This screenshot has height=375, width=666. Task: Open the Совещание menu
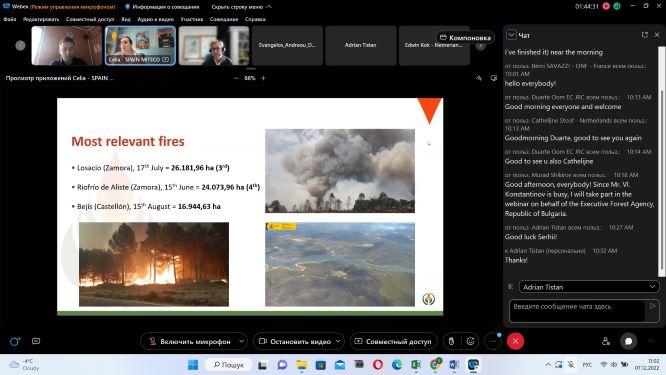(224, 19)
